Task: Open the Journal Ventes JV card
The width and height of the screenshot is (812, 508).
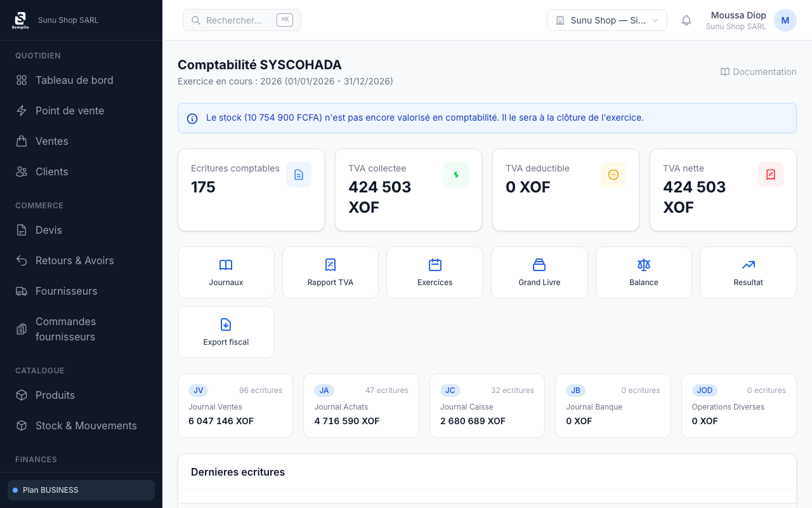Action: [x=235, y=406]
